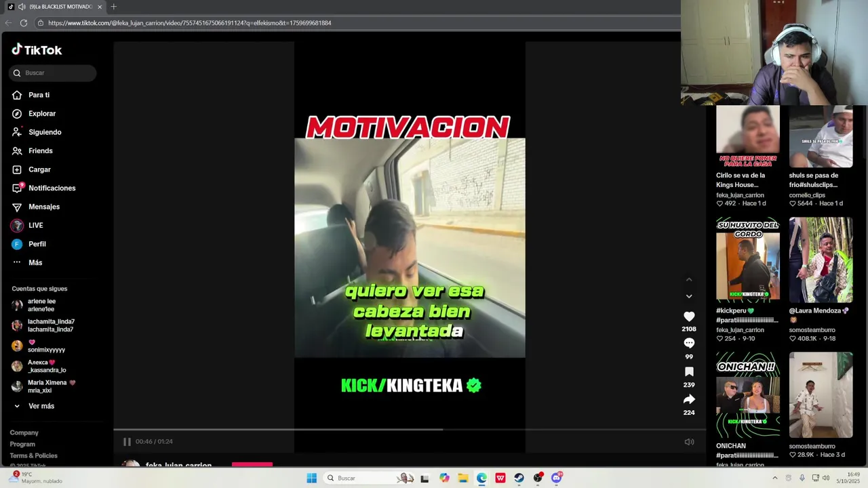Screen dimensions: 868x488
Task: Click the TikTok search field
Action: pos(53,73)
